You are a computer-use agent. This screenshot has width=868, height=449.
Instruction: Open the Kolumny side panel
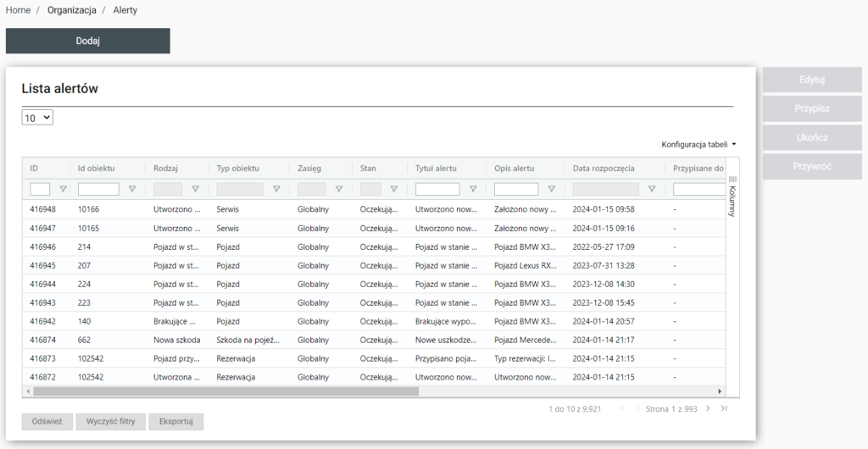[732, 197]
